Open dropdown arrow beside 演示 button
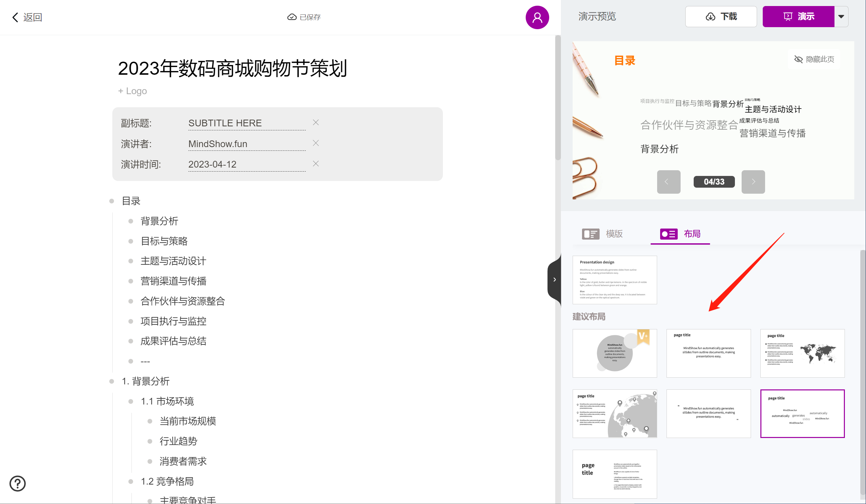Image resolution: width=866 pixels, height=504 pixels. [841, 16]
